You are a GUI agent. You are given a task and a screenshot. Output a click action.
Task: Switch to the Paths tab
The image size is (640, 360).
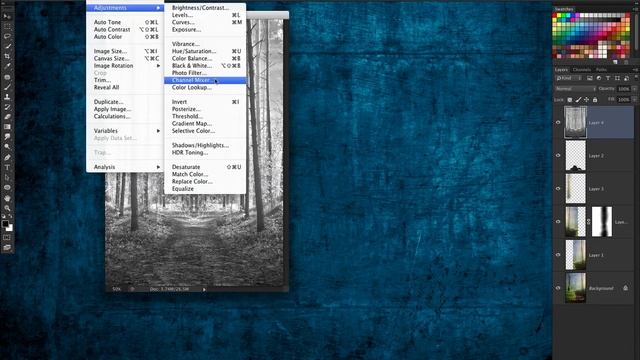(x=601, y=70)
